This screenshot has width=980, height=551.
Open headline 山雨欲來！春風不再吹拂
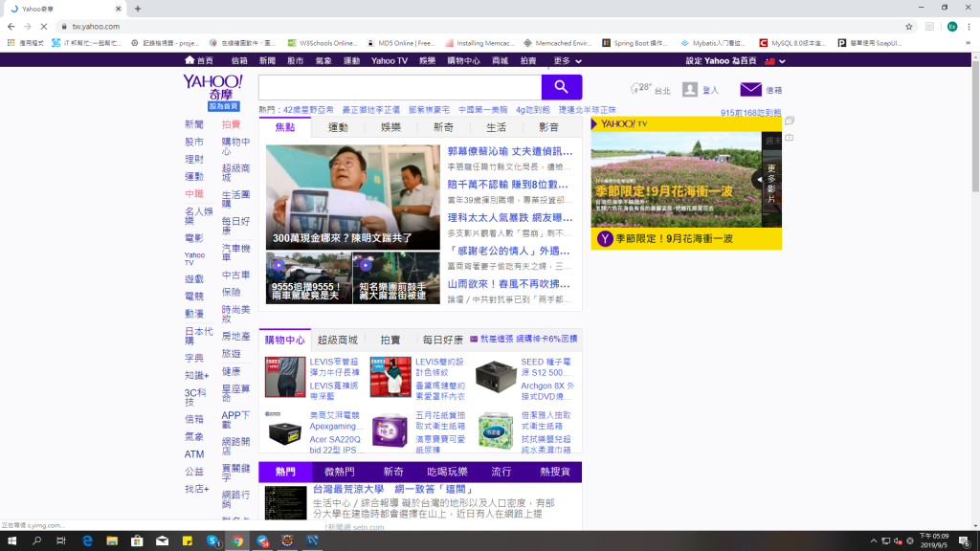[x=509, y=283]
